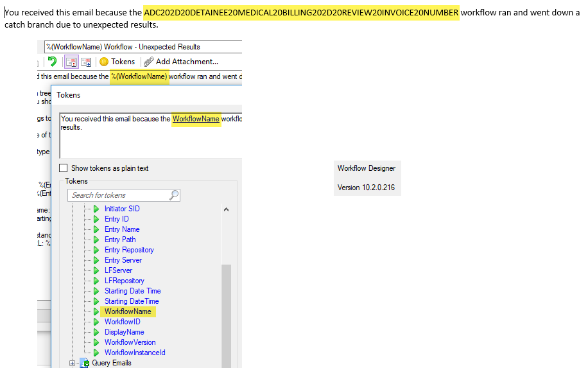The image size is (588, 368).
Task: Expand the Query Emails tree node
Action: click(x=72, y=363)
